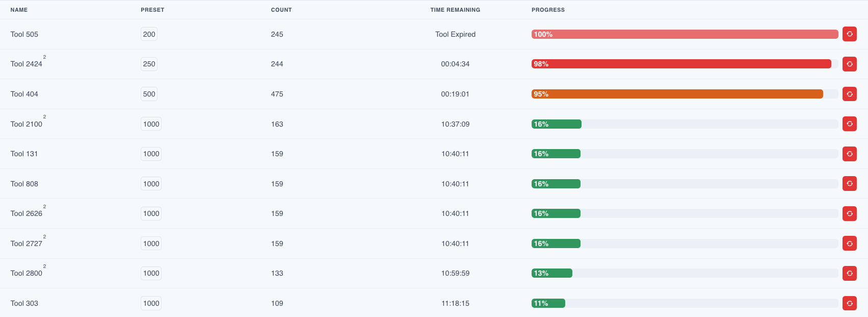Sort by the NAME column header
868x317 pixels.
pyautogui.click(x=19, y=10)
